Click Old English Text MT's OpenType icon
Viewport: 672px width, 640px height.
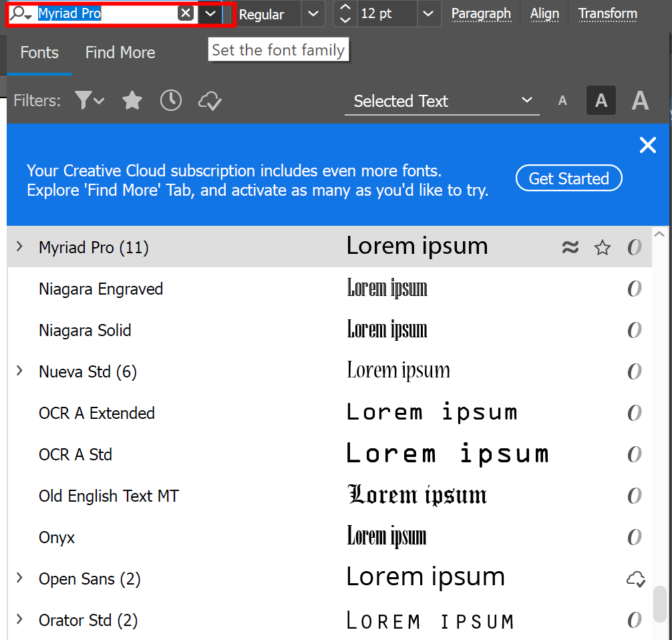tap(635, 496)
